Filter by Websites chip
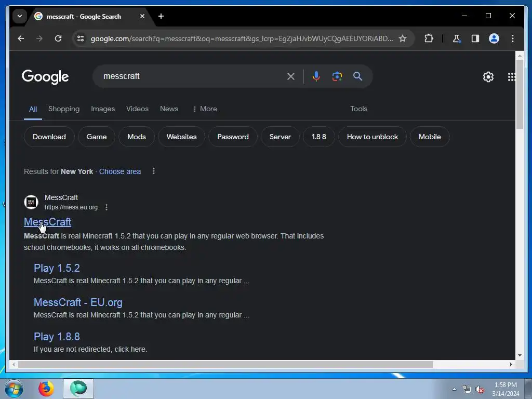This screenshot has width=532, height=399. point(181,137)
